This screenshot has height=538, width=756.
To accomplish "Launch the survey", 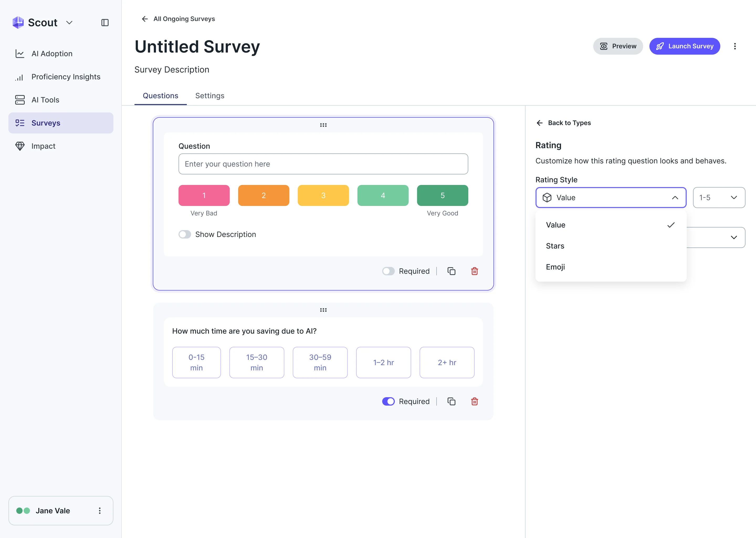I will (685, 46).
